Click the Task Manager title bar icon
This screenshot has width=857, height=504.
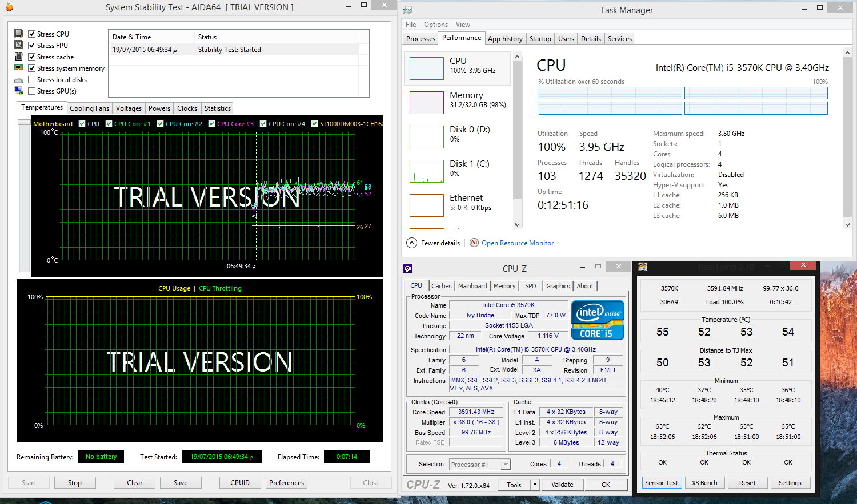(407, 10)
